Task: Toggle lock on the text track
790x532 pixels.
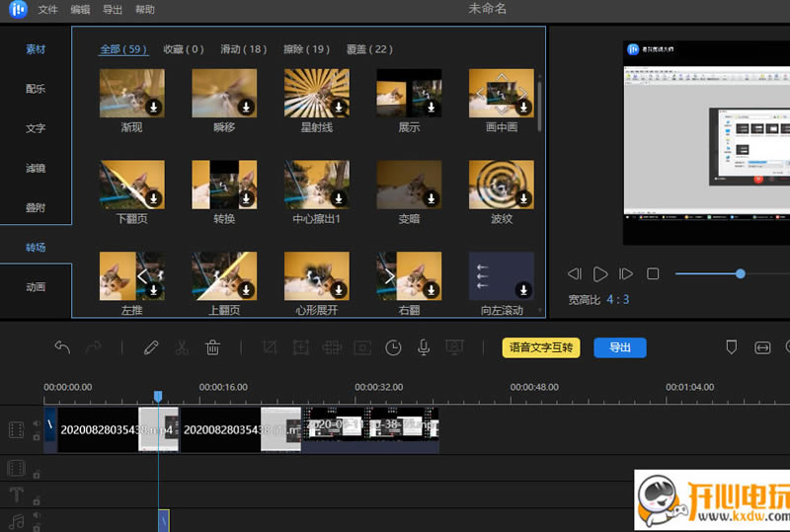Action: 37,500
